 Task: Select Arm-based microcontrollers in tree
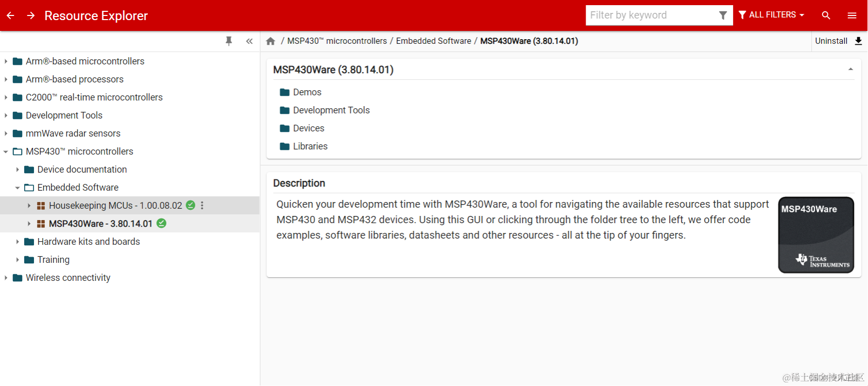[x=85, y=61]
